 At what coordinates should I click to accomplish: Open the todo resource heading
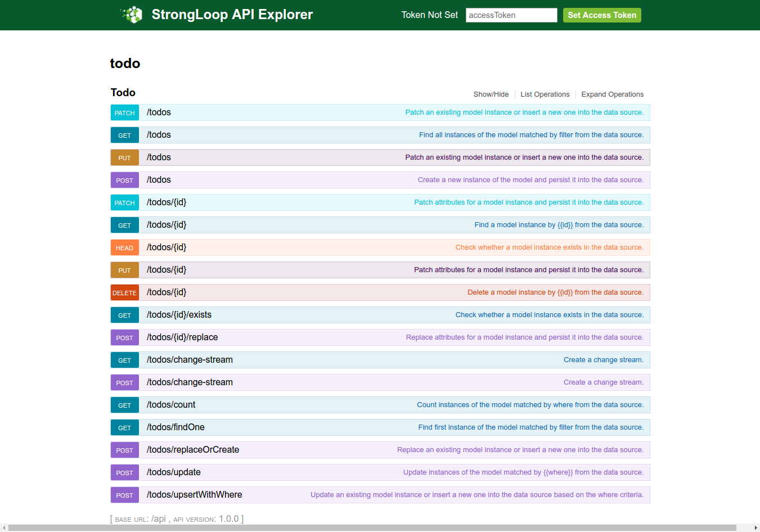coord(125,64)
